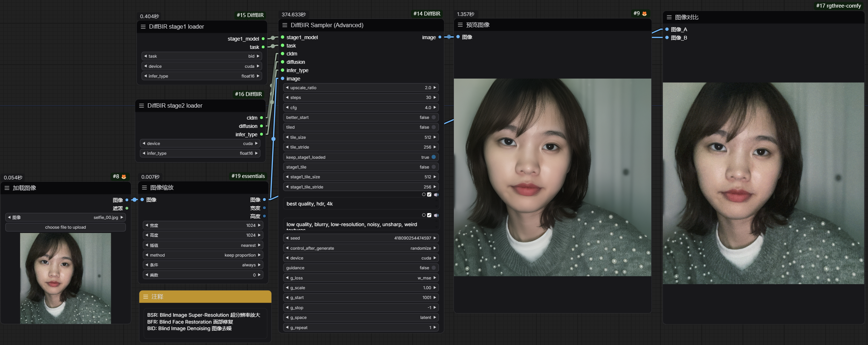Click the speaker icon beside the negative prompt

436,215
